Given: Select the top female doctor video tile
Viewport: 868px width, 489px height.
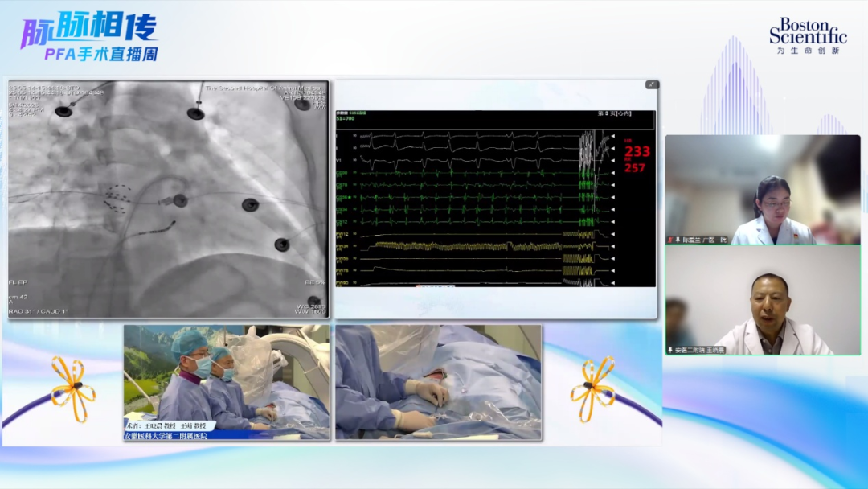Looking at the screenshot, I should click(762, 190).
